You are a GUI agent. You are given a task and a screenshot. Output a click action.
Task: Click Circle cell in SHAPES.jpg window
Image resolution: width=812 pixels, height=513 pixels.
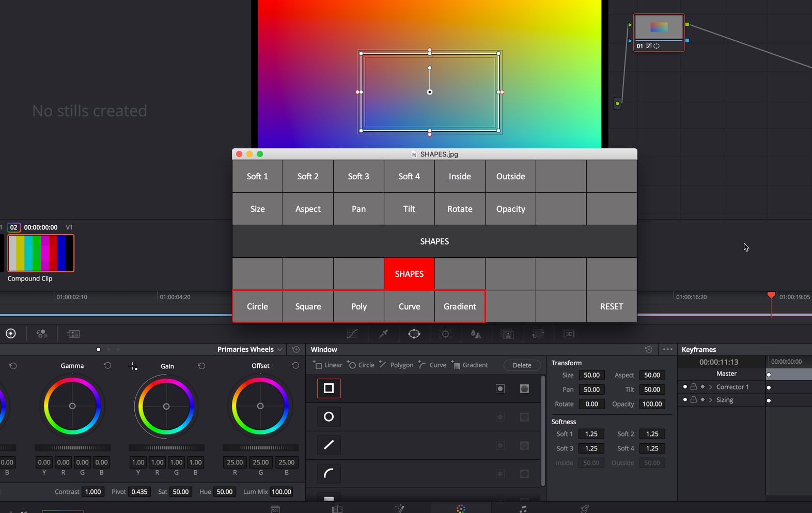[x=257, y=306]
